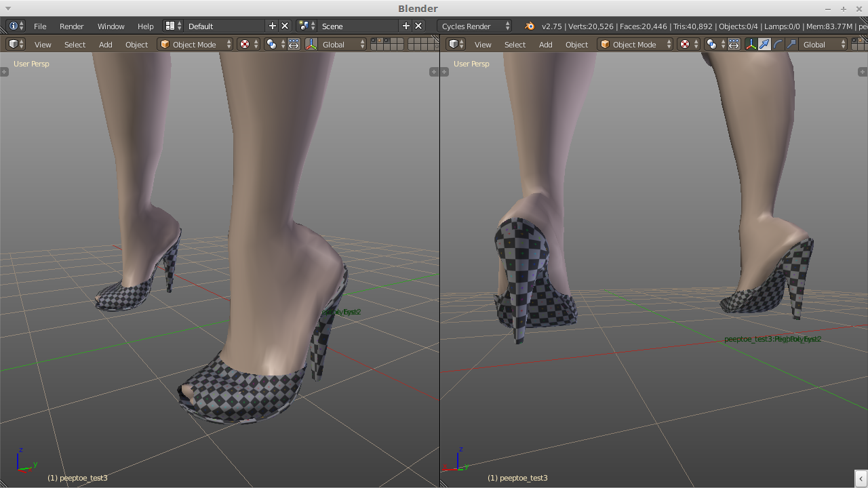Click the Faces:20,446 statistic

point(644,26)
